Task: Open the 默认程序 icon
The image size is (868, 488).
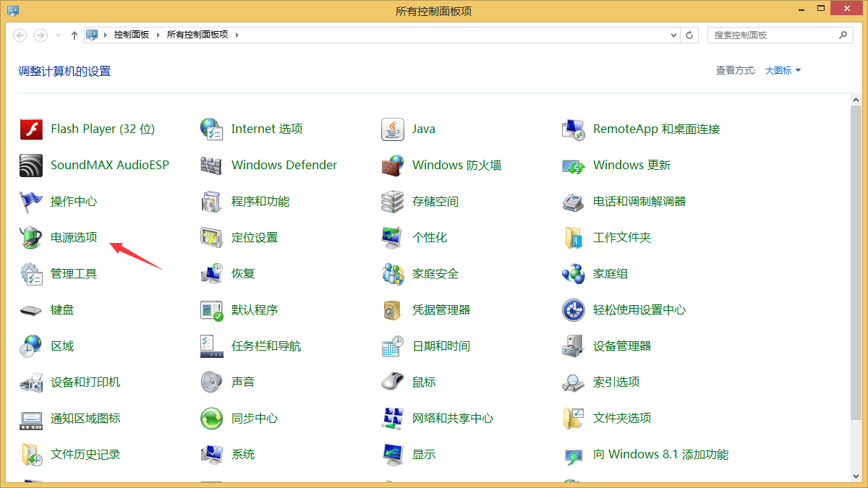Action: (211, 310)
